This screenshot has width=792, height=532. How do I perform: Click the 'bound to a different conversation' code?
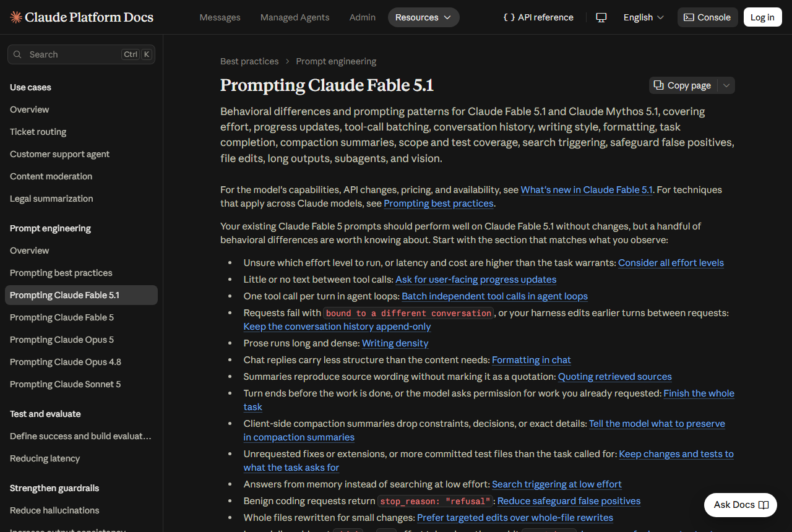click(x=408, y=313)
